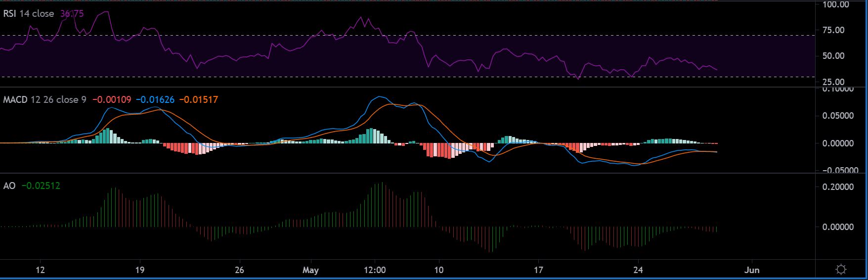Click AO scale value 0.20000
The width and height of the screenshot is (868, 280).
pyautogui.click(x=837, y=187)
